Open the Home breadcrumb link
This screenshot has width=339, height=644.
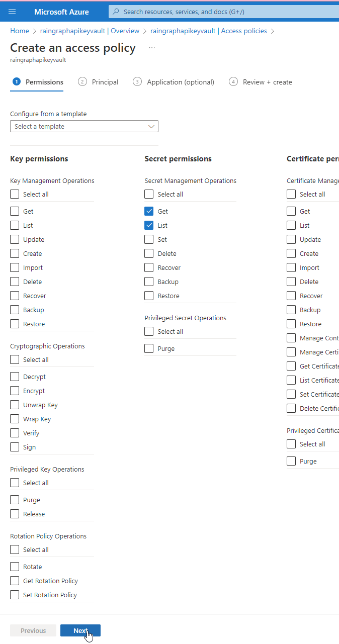20,31
